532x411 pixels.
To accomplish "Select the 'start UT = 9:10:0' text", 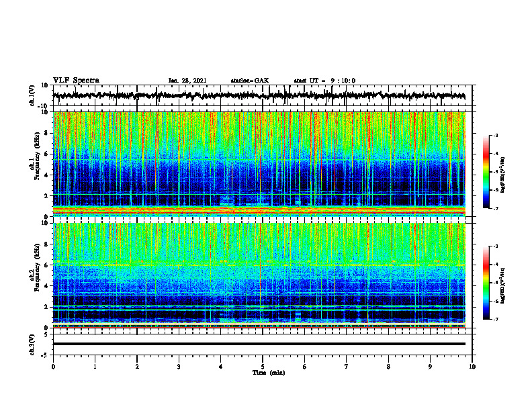I will click(x=324, y=81).
